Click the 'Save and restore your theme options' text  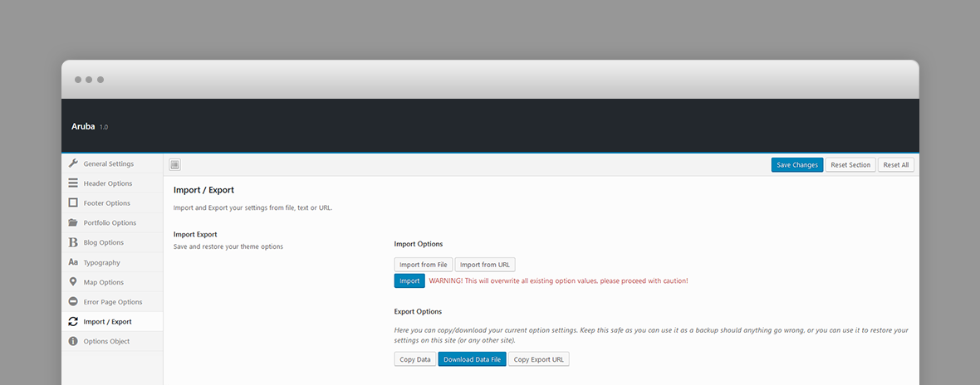click(x=228, y=246)
